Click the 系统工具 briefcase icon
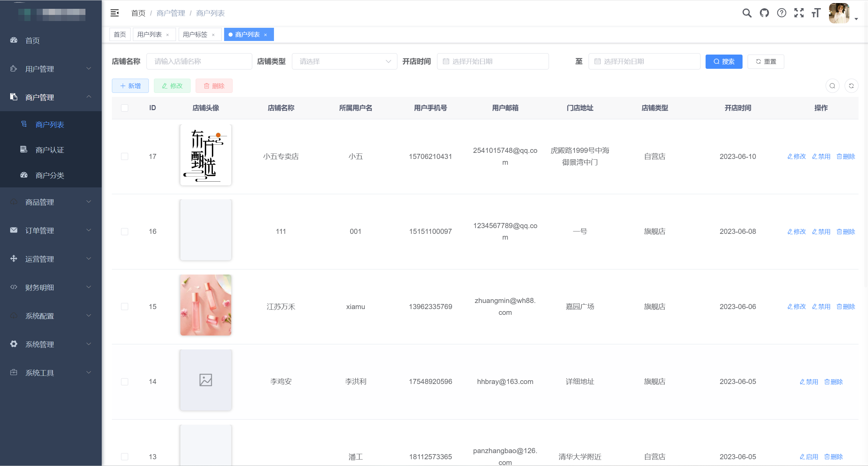 click(x=14, y=372)
